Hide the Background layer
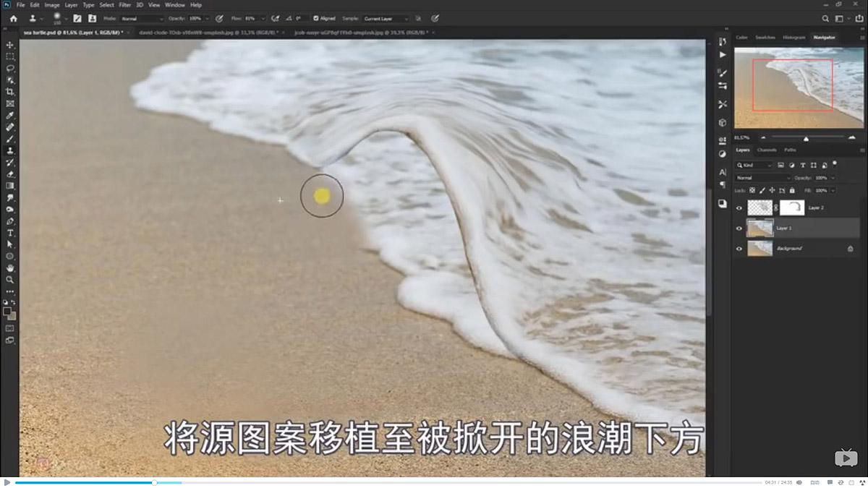The image size is (868, 488). 739,248
